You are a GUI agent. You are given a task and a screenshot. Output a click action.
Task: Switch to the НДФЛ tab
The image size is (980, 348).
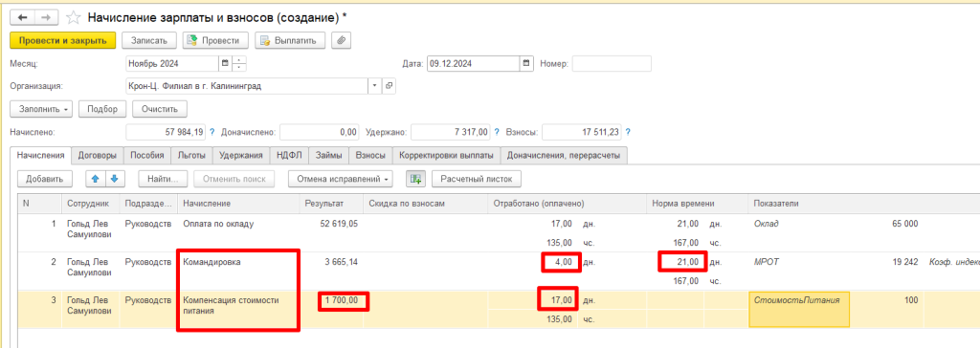(x=289, y=156)
